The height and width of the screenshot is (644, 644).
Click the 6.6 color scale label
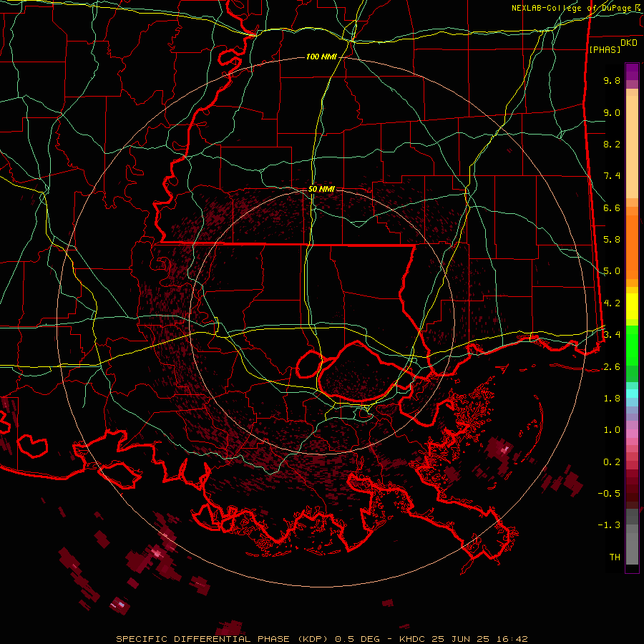612,208
